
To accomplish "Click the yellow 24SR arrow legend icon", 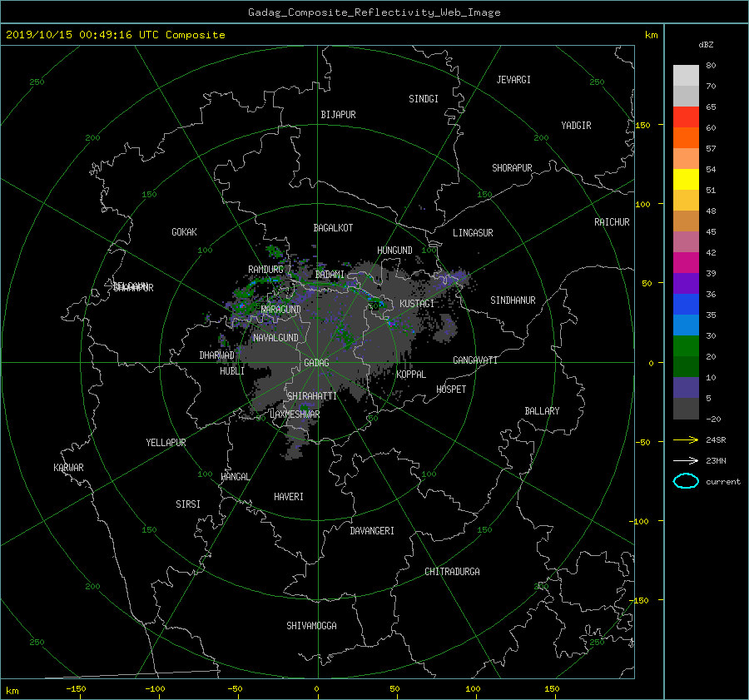I will [x=686, y=439].
